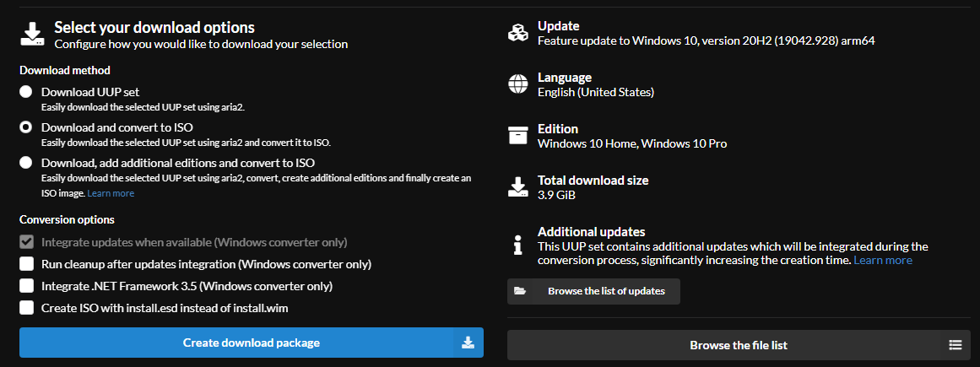This screenshot has width=980, height=367.
Task: Click the info icon beside Additional updates
Action: point(517,246)
